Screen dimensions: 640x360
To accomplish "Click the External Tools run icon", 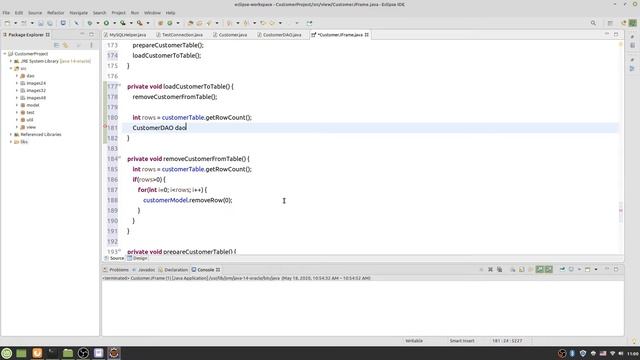I will click(x=140, y=23).
